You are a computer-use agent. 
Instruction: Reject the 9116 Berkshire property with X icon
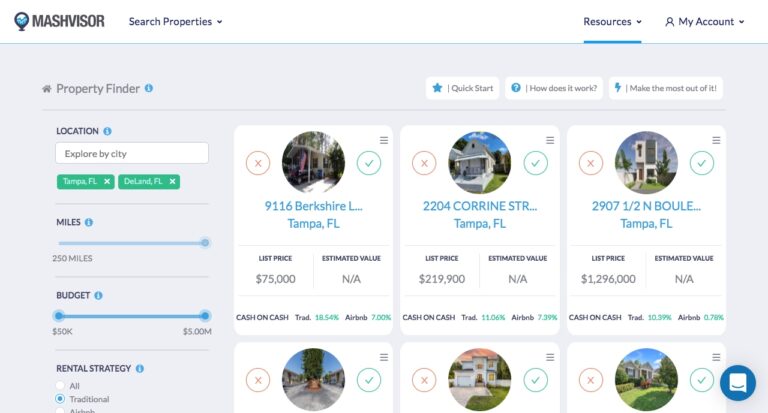point(257,162)
